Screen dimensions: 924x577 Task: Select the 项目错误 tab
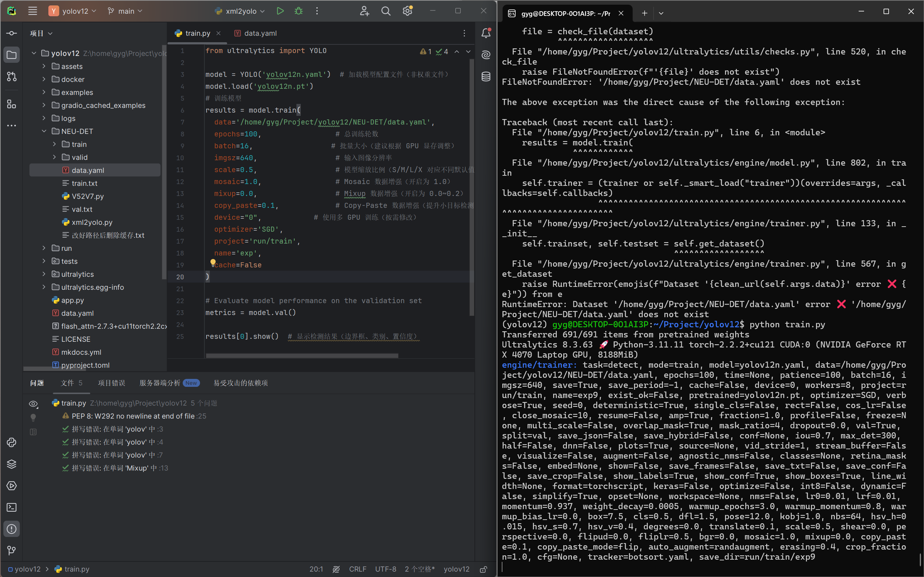coord(112,383)
